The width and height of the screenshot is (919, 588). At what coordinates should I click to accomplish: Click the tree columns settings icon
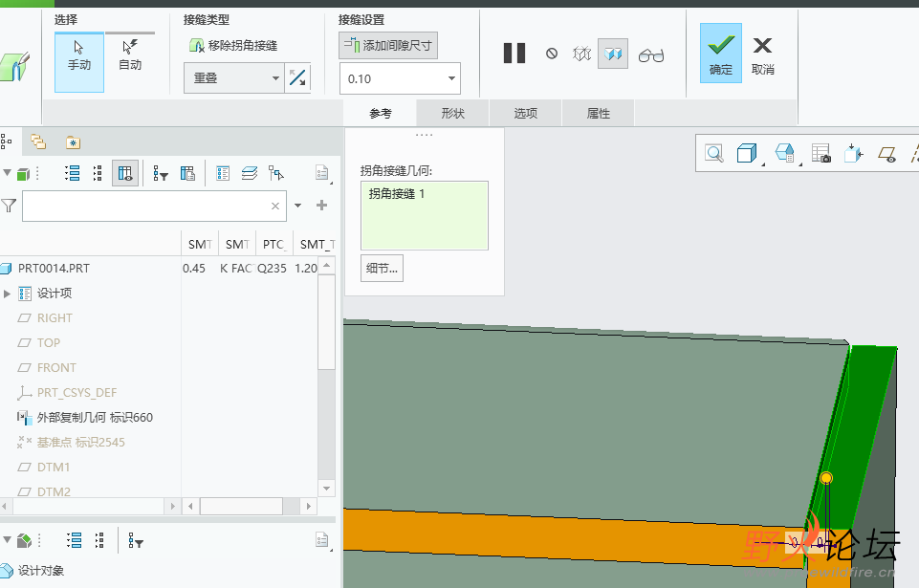tap(187, 173)
